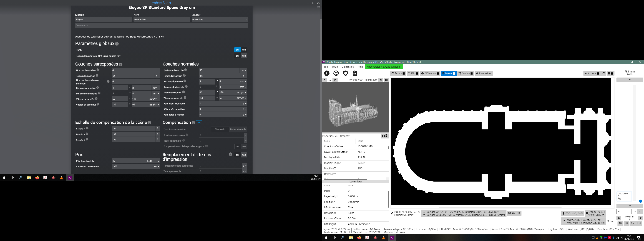Click the save icon beside Properties: 73
644x241 pixels.
[385, 136]
